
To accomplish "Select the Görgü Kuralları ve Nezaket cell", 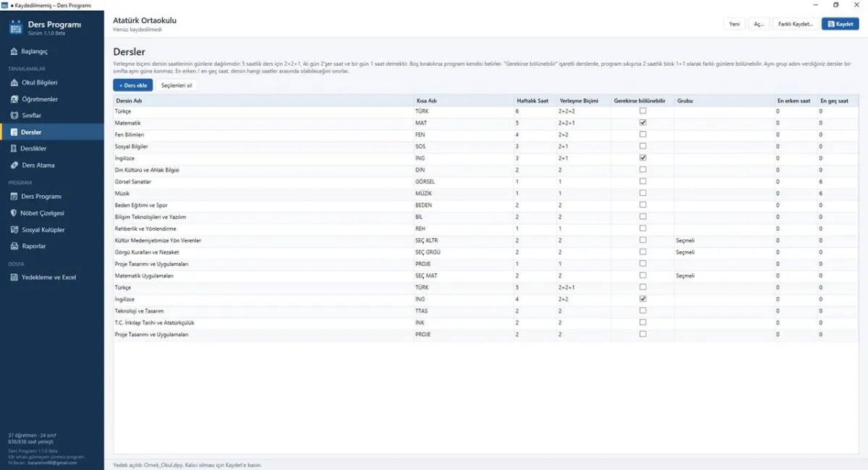I will pos(263,252).
